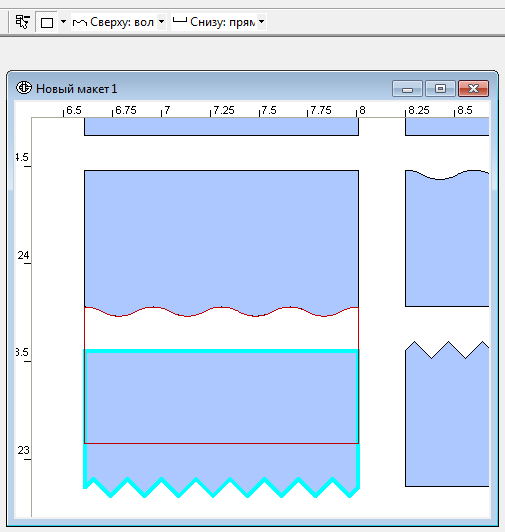505x532 pixels.
Task: Click the selection pointer tool icon
Action: (22, 22)
